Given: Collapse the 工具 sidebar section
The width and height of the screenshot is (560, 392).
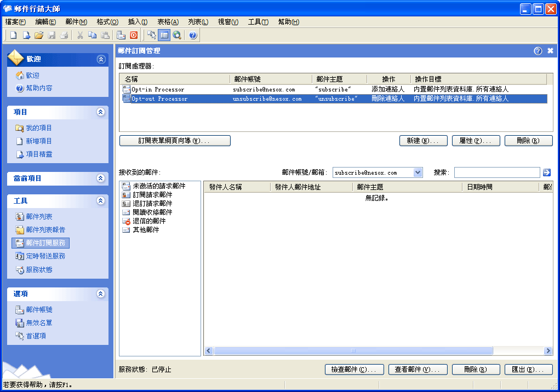Looking at the screenshot, I should point(100,201).
